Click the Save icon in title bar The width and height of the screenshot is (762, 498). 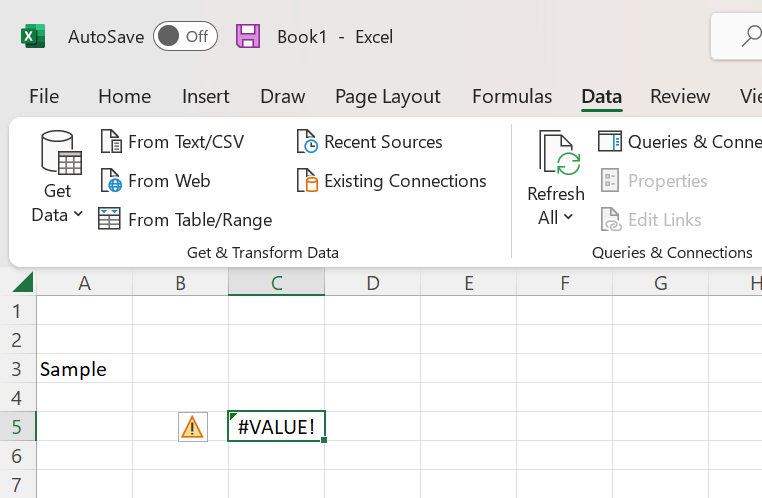(248, 37)
